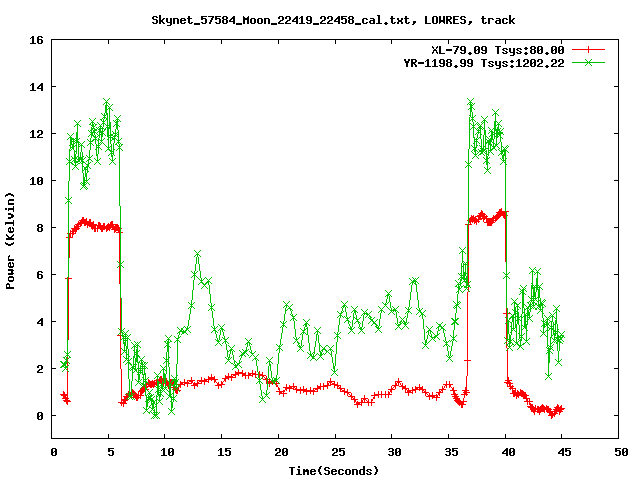The width and height of the screenshot is (640, 480).
Task: Click the 'Time(Seconds)' x-axis label
Action: [x=333, y=471]
